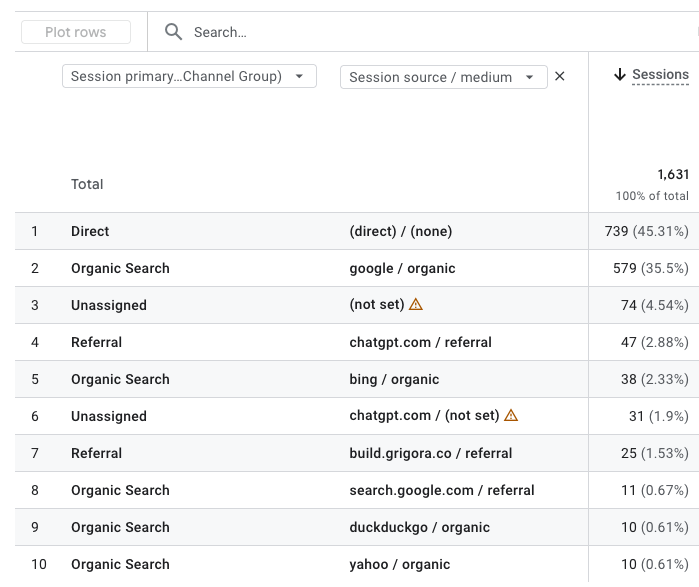Sort by the Sessions column header

[x=660, y=74]
